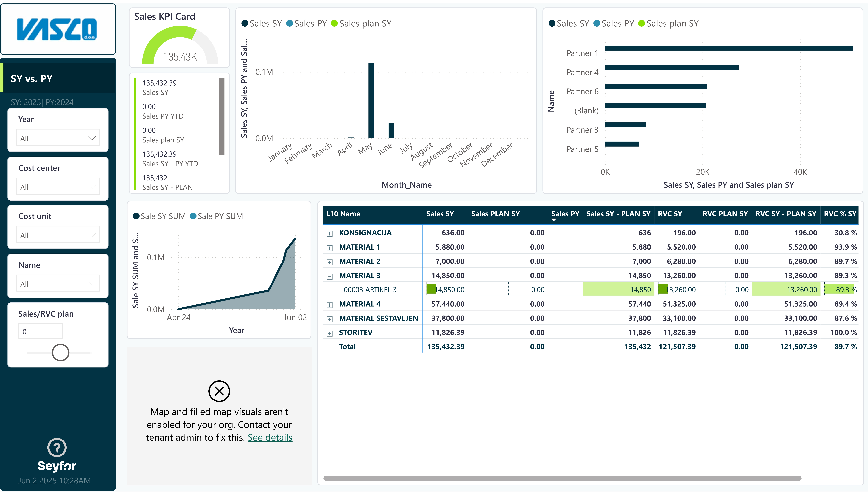
Task: Select the (Blank) partner bar
Action: pos(656,106)
